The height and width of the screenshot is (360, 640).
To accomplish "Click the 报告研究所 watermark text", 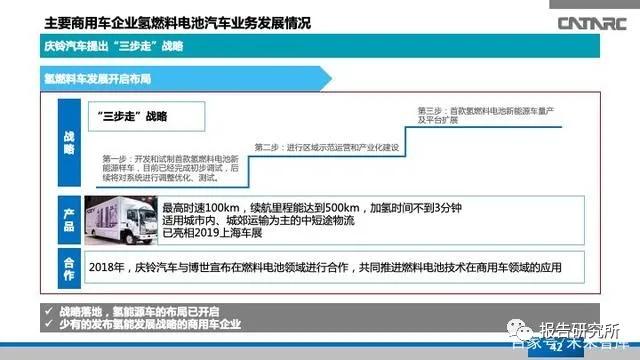I will point(579,330).
